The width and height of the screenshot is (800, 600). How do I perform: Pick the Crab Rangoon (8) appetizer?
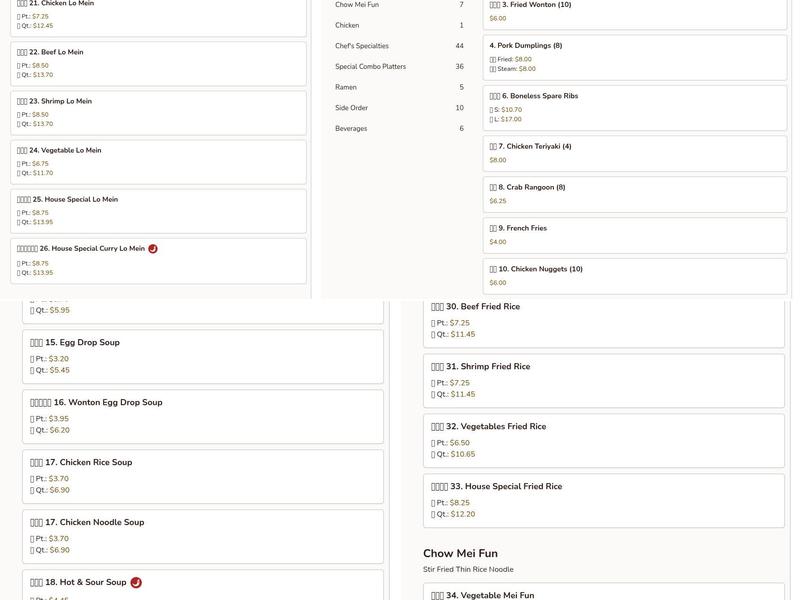(634, 194)
